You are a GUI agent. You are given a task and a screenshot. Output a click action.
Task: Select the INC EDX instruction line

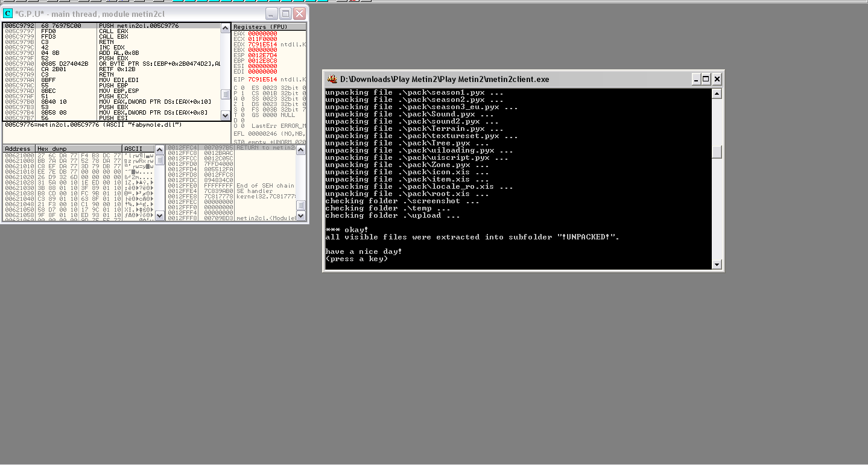coord(112,47)
